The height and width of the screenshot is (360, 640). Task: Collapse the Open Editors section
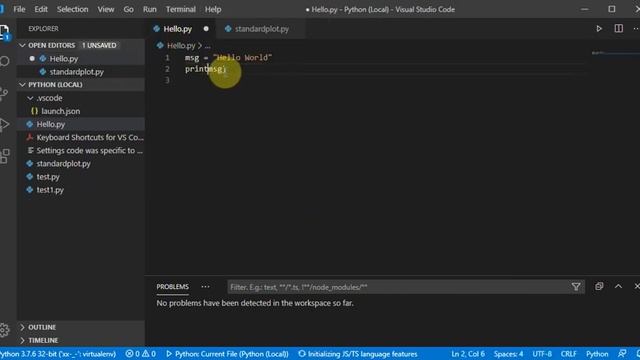coord(22,45)
